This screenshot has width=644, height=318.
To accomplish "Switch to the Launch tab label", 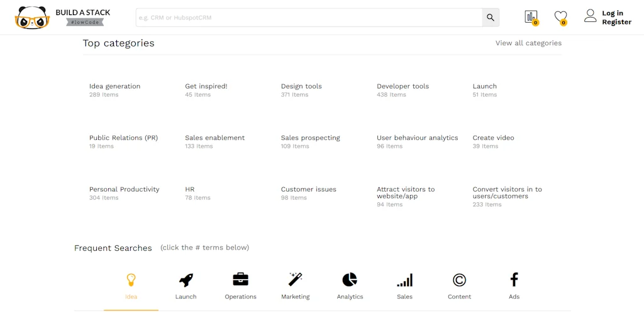I will click(186, 297).
